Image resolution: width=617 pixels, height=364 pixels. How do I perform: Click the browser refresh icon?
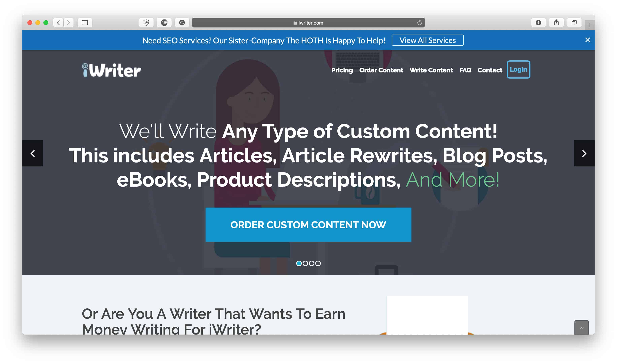(x=419, y=22)
